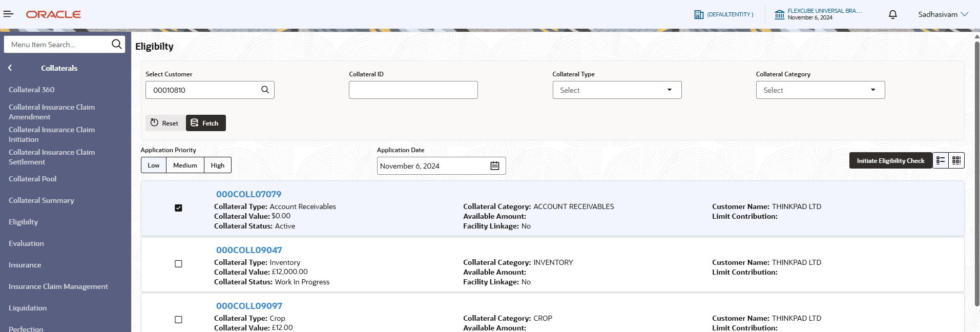
Task: Click the Reset button
Action: pos(165,123)
